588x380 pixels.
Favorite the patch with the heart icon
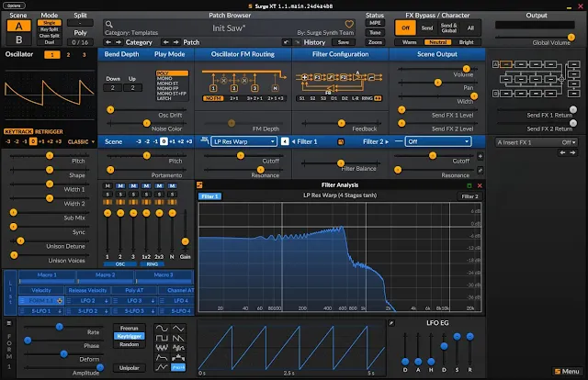349,25
